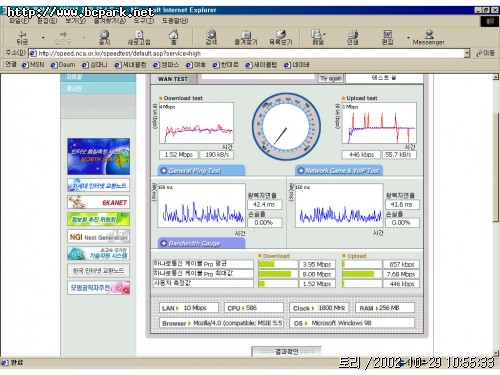Print the page with Print icon
Viewport: 500px width, 375px height.
pyautogui.click(x=353, y=38)
